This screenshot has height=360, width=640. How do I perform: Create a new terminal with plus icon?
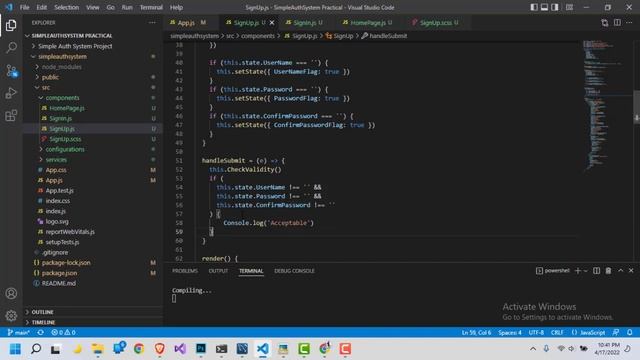(578, 271)
